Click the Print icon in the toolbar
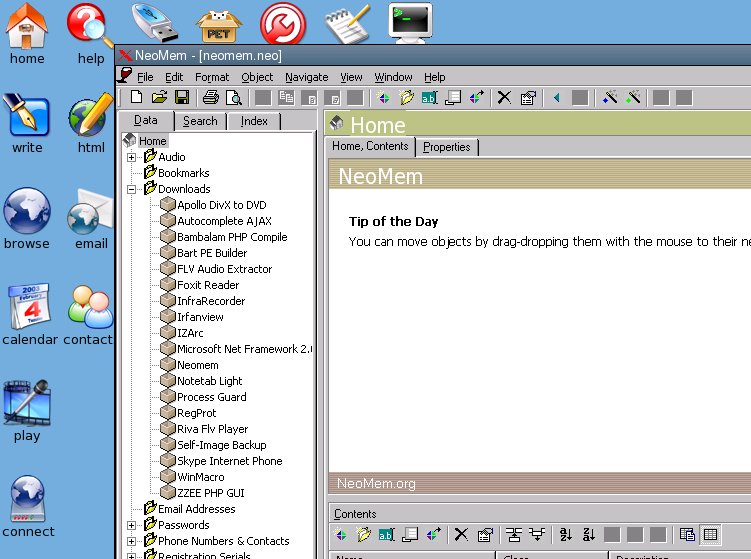Image resolution: width=751 pixels, height=559 pixels. [211, 98]
